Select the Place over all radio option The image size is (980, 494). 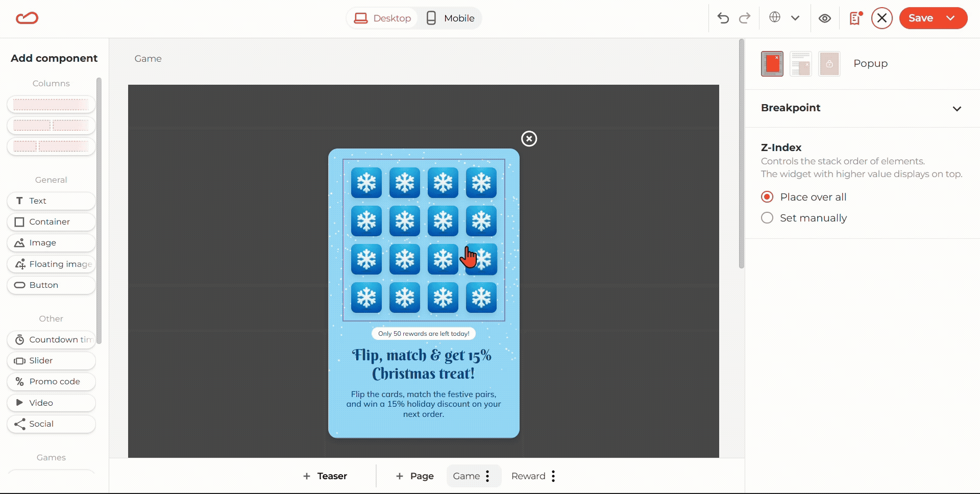pyautogui.click(x=767, y=197)
